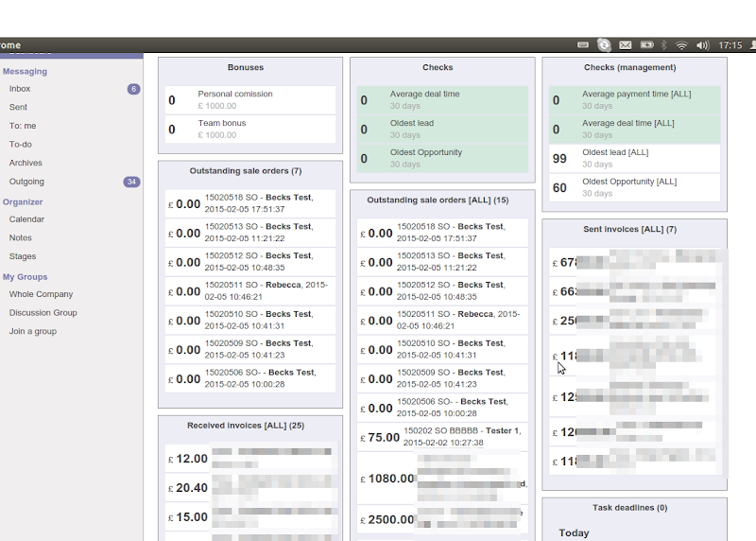756x541 pixels.
Task: Open Average payment time [ALL] check
Action: click(634, 100)
